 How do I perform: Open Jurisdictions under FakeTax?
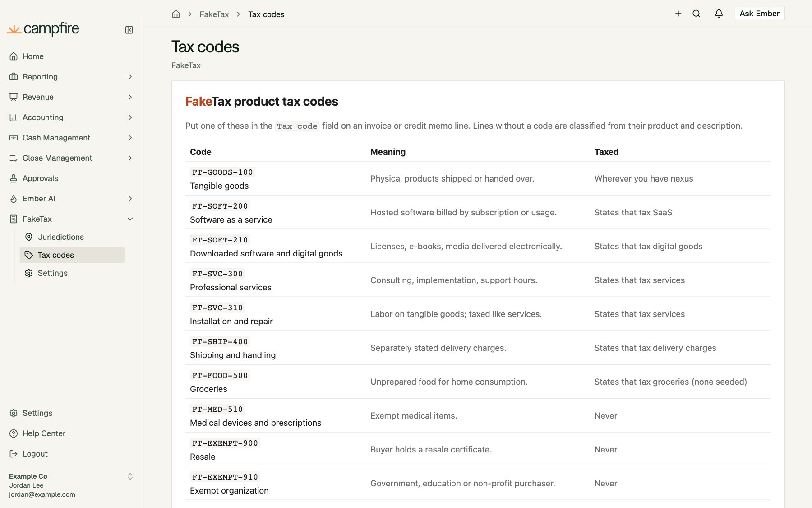(x=72, y=237)
